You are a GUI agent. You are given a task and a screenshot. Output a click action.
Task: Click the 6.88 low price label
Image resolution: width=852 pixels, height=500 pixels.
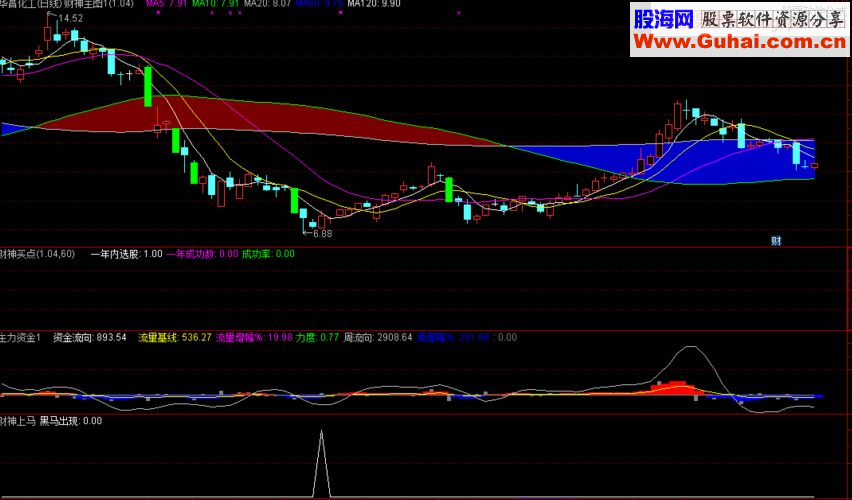coord(321,234)
